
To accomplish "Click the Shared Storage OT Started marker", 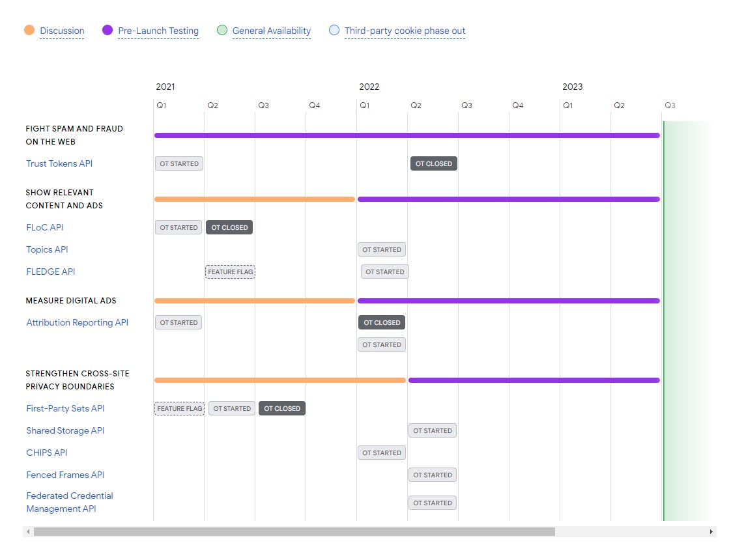I will tap(433, 430).
